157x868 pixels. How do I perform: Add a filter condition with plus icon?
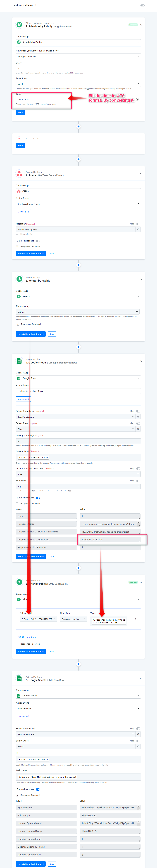pyautogui.click(x=136, y=619)
